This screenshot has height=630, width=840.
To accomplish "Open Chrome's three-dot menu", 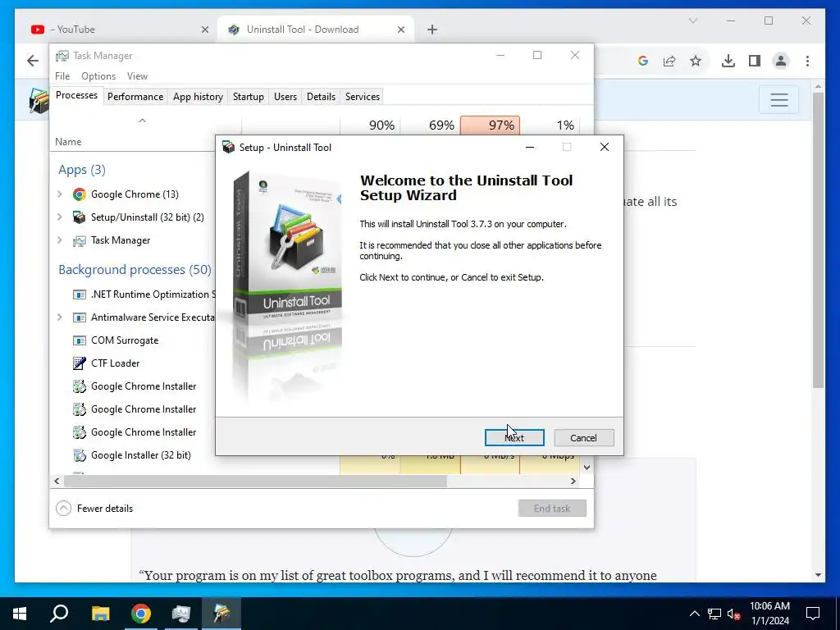I will (x=807, y=61).
